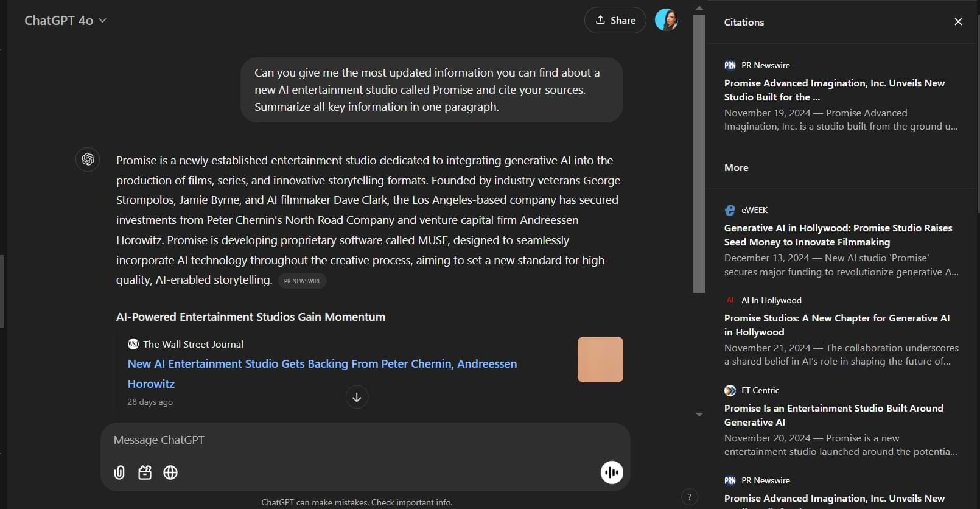Screen dimensions: 980x509
Task: Open AI In Hollywood Promise Studios citation
Action: pos(841,331)
